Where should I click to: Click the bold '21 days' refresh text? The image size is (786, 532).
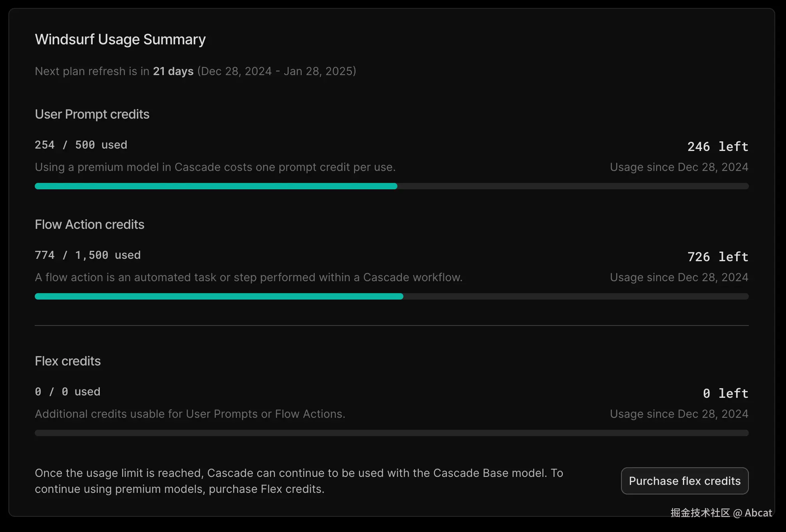coord(173,71)
